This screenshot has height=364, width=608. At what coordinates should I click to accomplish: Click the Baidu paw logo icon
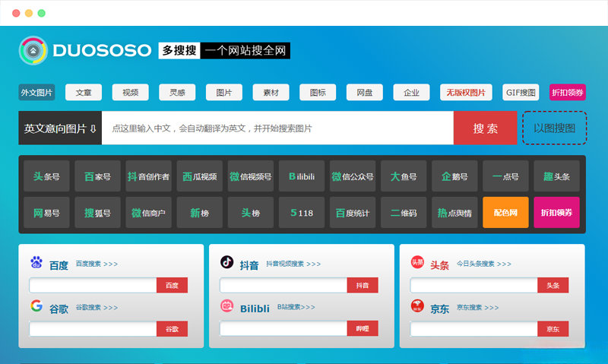point(36,262)
